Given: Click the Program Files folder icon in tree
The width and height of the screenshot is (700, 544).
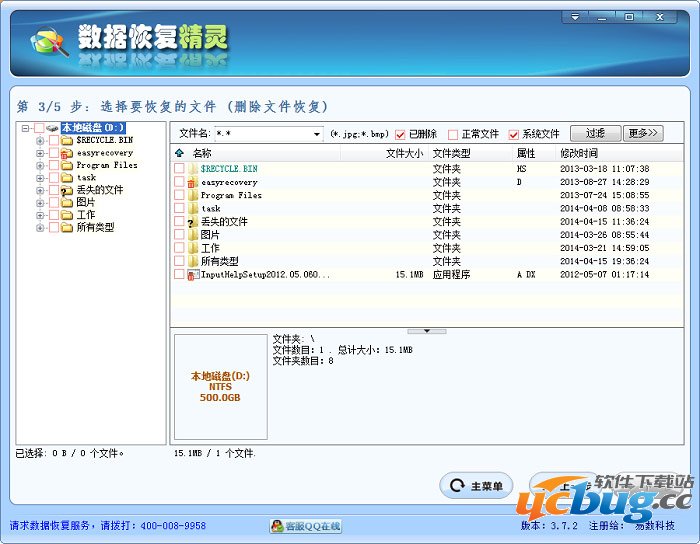Looking at the screenshot, I should (x=67, y=166).
